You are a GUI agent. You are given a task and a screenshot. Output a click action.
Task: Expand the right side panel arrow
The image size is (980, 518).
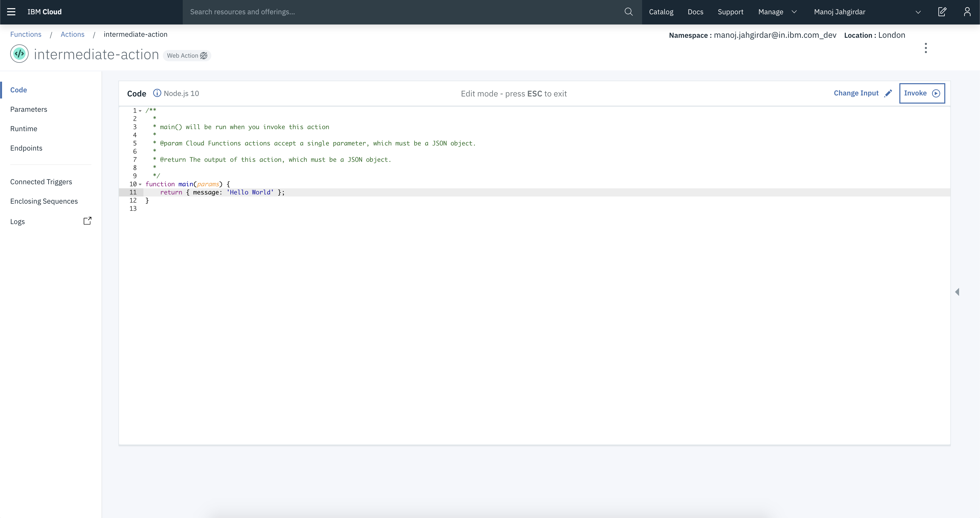957,292
